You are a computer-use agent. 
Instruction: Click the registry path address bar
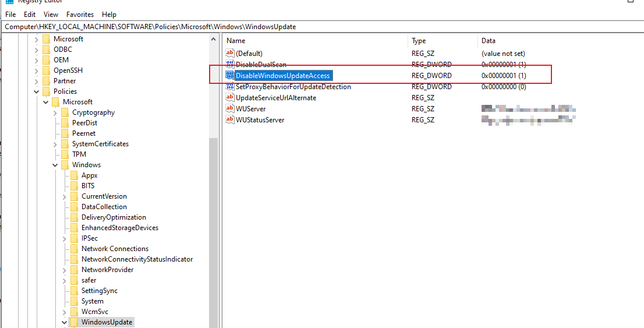pyautogui.click(x=322, y=27)
